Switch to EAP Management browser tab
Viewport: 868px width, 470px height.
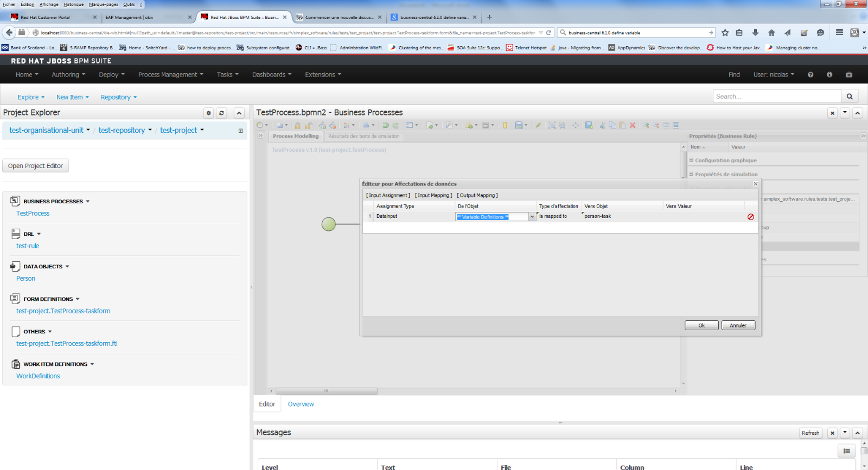coord(146,17)
